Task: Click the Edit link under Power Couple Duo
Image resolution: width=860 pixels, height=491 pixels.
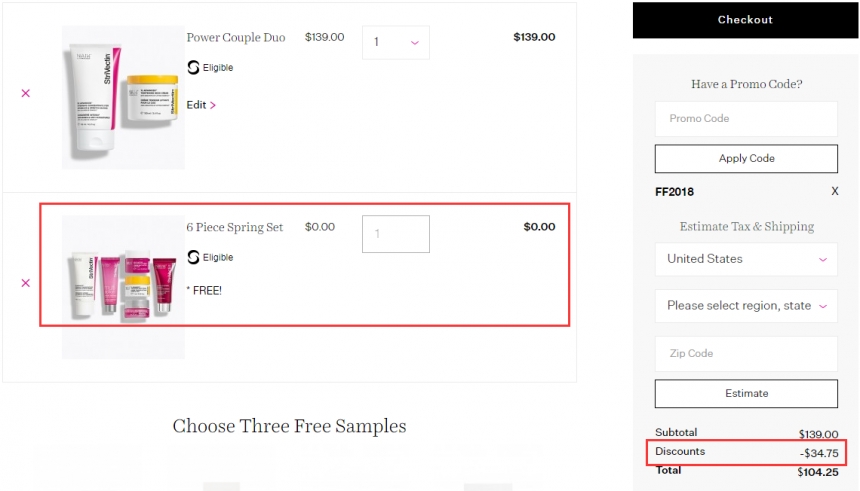Action: [x=196, y=105]
